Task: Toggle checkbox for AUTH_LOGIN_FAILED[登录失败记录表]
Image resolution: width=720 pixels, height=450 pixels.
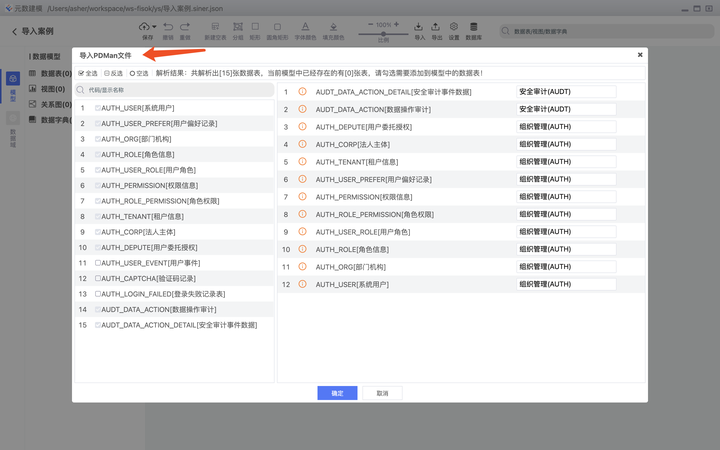Action: click(98, 294)
